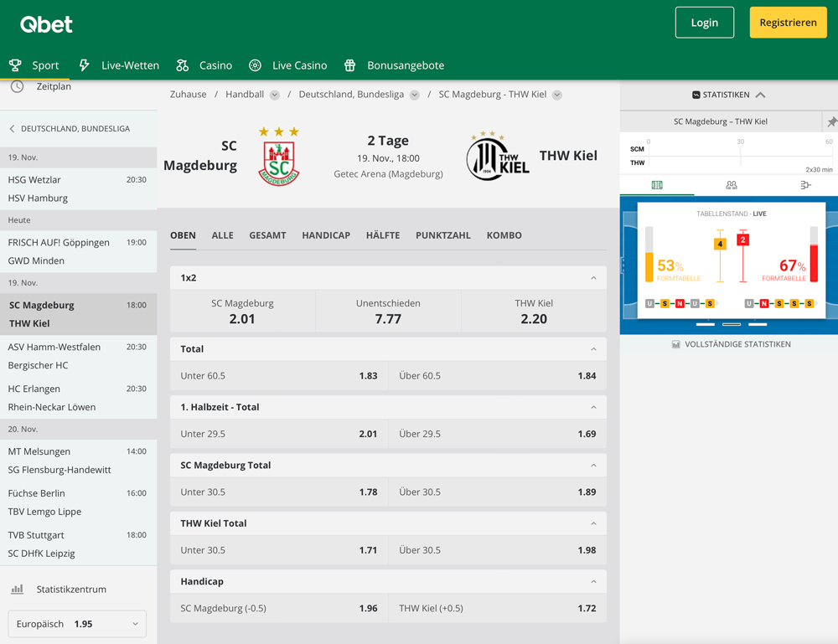
Task: Open the Handball breadcrumb dropdown
Action: 276,94
